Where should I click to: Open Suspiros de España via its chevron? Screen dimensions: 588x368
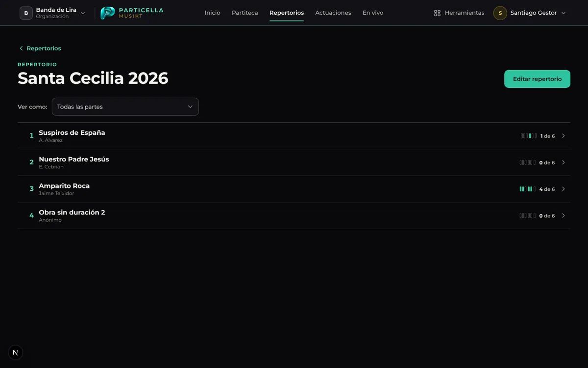tap(563, 136)
